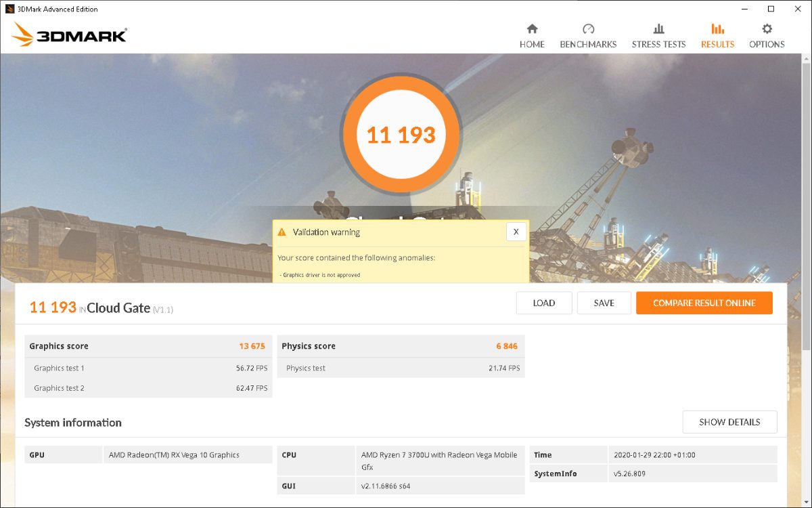The width and height of the screenshot is (812, 508).
Task: Click the validation warning triangle icon
Action: 282,232
